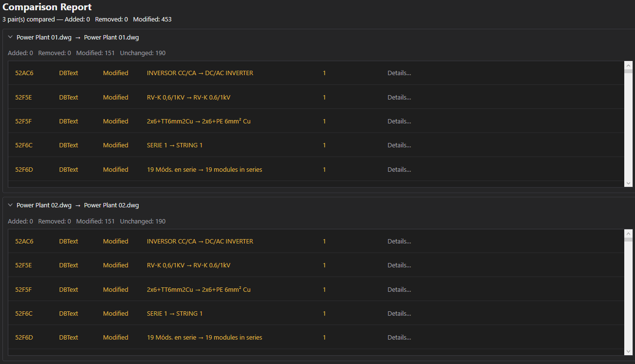The height and width of the screenshot is (364, 635).
Task: Click scroll-up arrow in Power Plant 02 list
Action: (629, 234)
